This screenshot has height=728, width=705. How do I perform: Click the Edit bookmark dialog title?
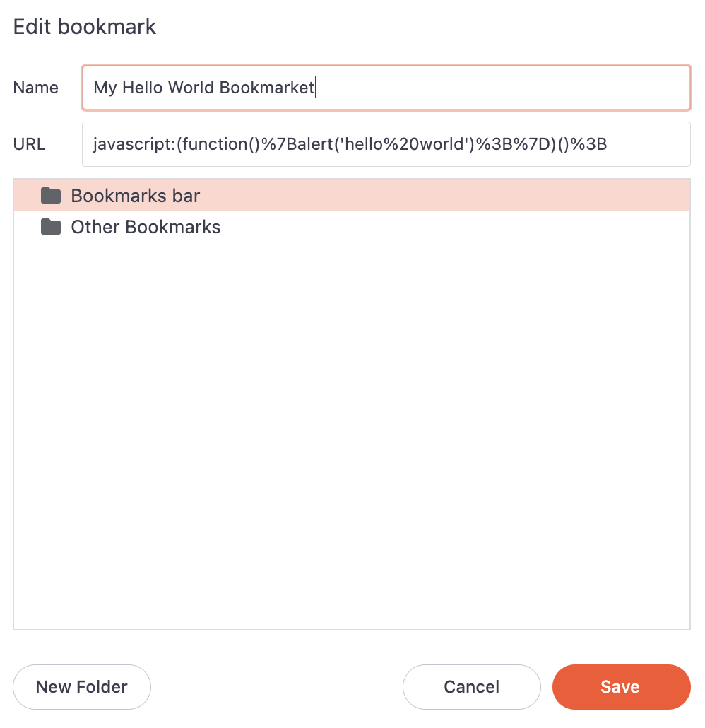coord(85,26)
